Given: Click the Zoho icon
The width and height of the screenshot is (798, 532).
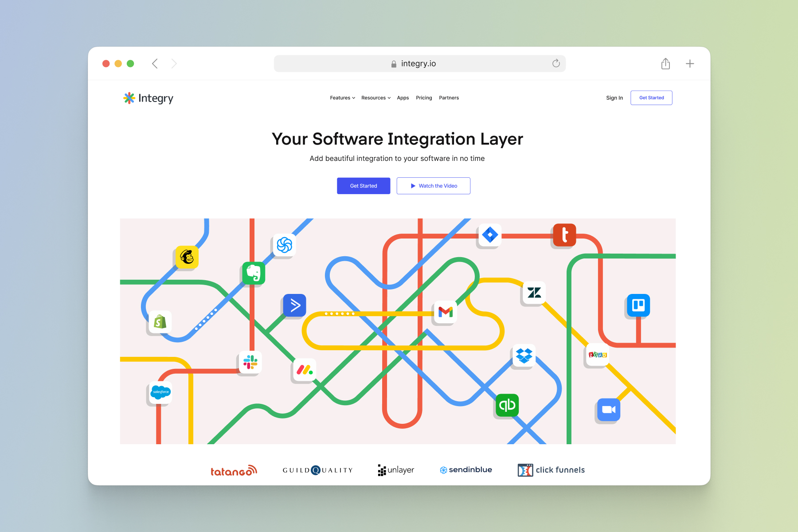Looking at the screenshot, I should [x=598, y=354].
